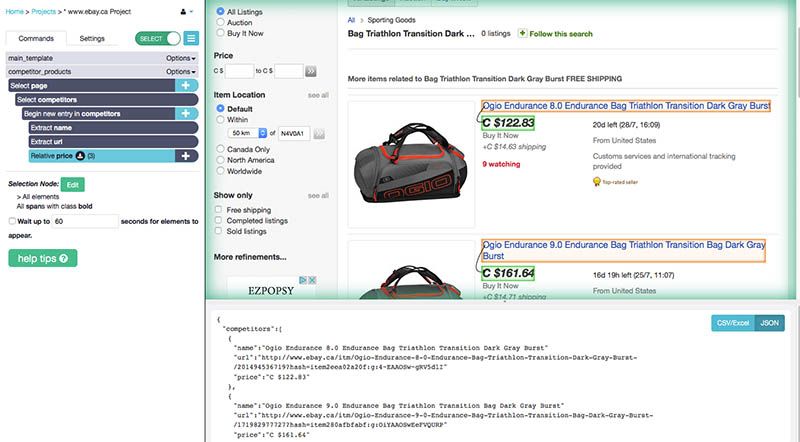This screenshot has height=442, width=800.
Task: Toggle the SELECT mode switch
Action: [x=158, y=38]
